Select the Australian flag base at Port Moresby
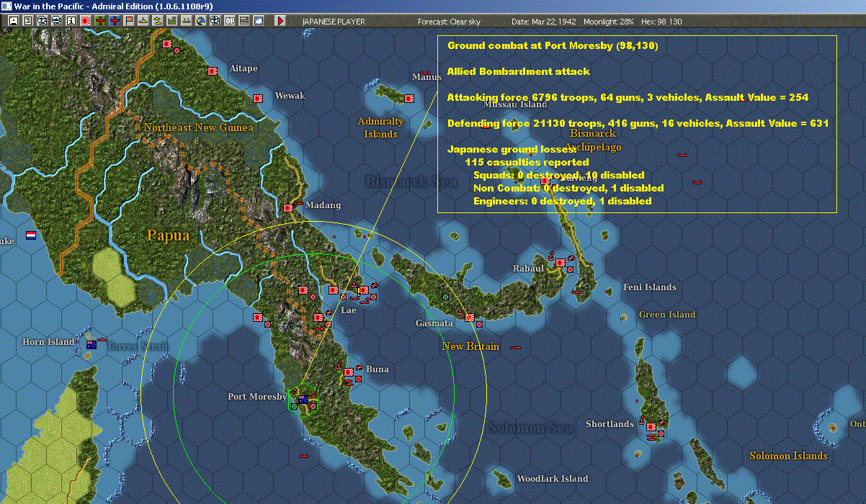 303,400
